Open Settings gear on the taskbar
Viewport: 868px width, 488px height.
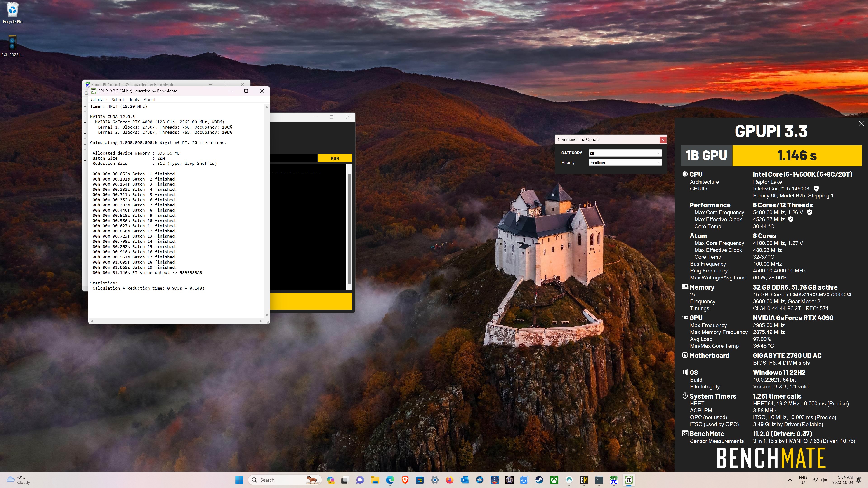tap(435, 480)
